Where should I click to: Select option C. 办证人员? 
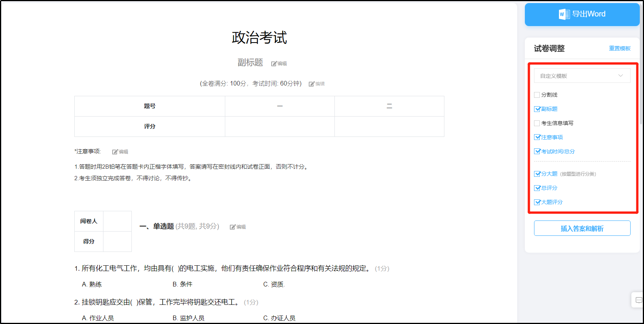click(279, 318)
